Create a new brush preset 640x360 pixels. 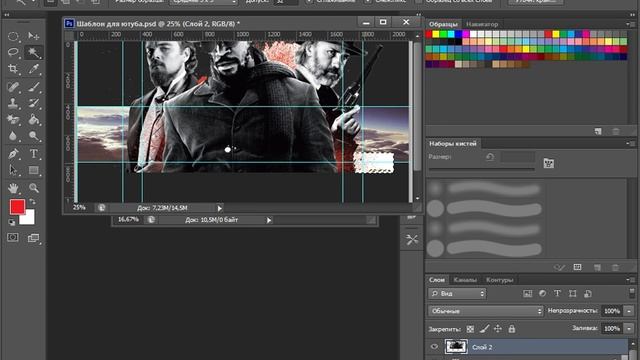tap(597, 267)
